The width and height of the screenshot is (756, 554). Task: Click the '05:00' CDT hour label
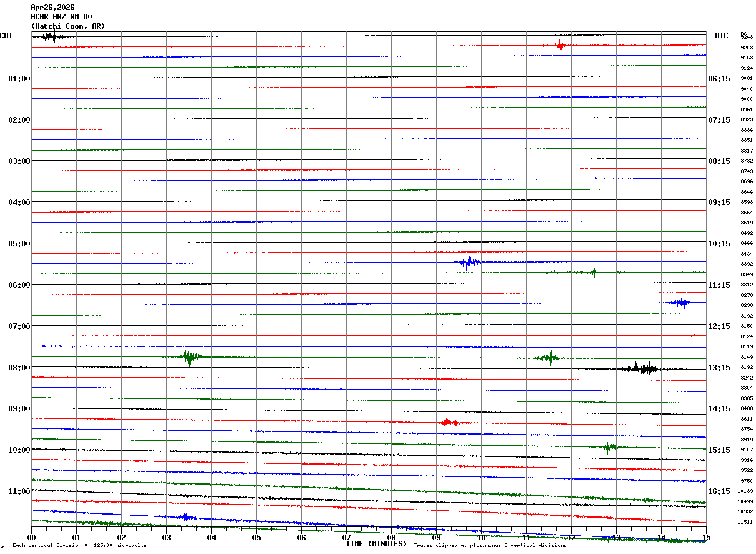coord(19,244)
